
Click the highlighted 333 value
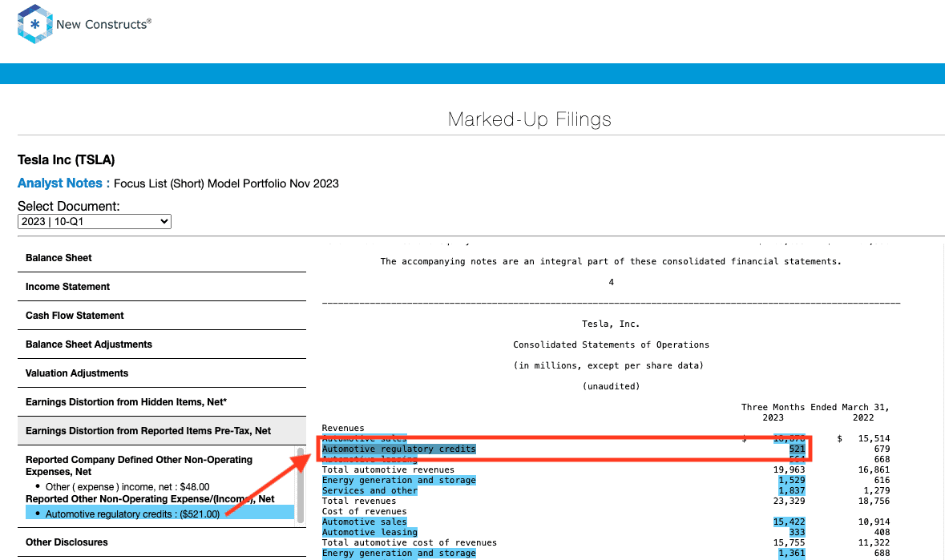pyautogui.click(x=797, y=532)
